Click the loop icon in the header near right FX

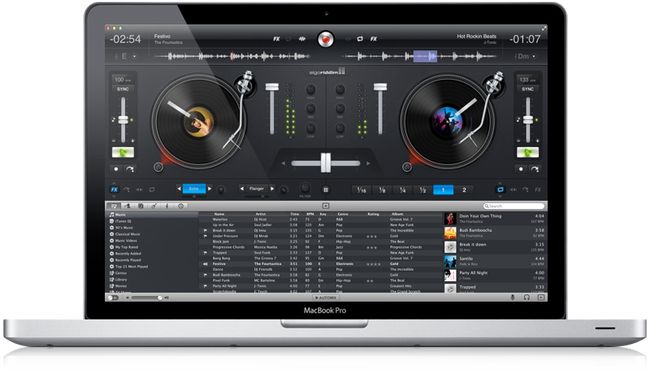coord(360,39)
